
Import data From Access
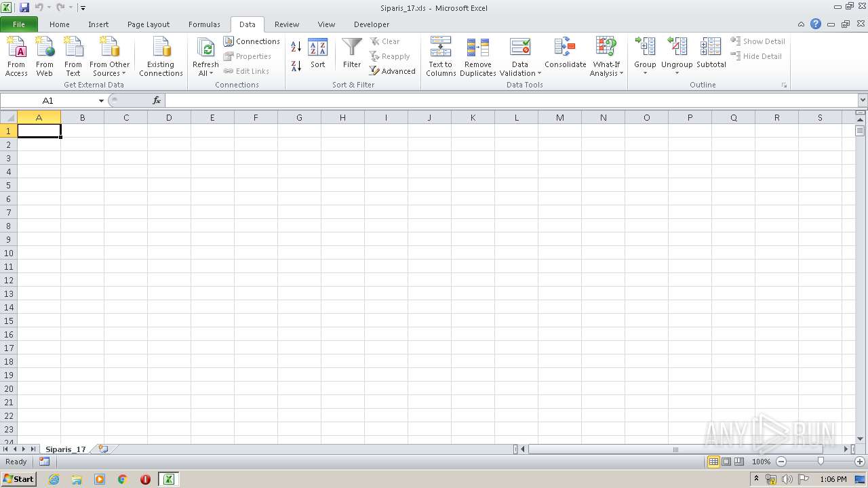click(16, 57)
